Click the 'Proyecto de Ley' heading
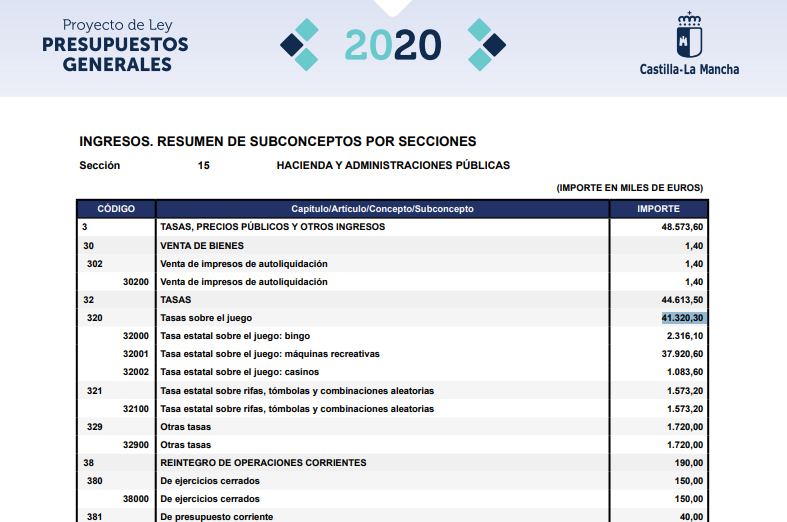Screen dimensions: 787x522 (x=117, y=25)
